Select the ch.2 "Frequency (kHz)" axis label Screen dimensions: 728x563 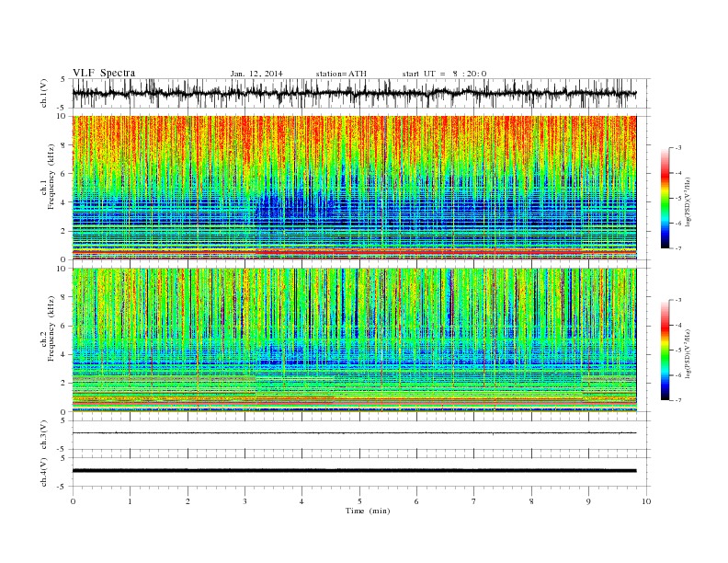(x=51, y=327)
